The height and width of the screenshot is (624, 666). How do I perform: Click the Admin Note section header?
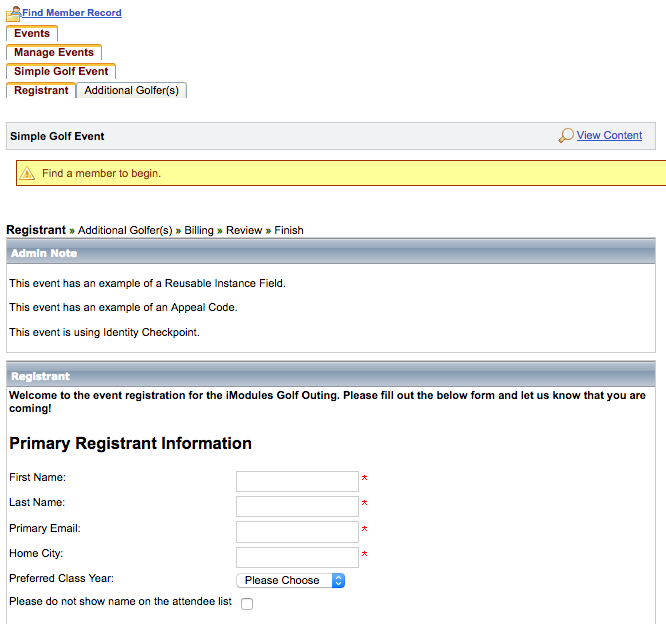tap(330, 253)
